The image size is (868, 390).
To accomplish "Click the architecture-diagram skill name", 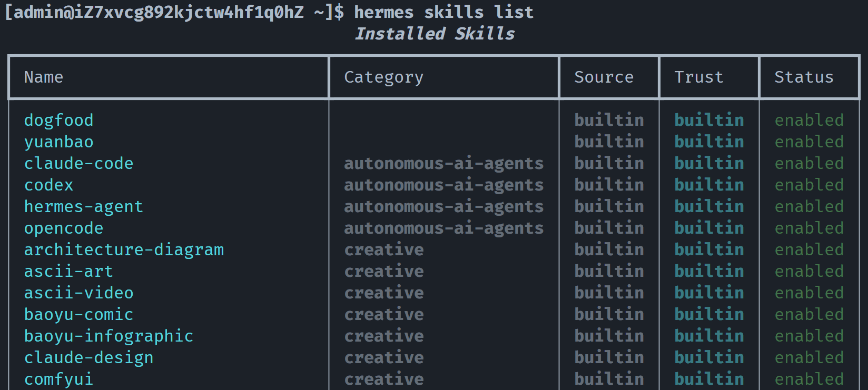I will [124, 250].
